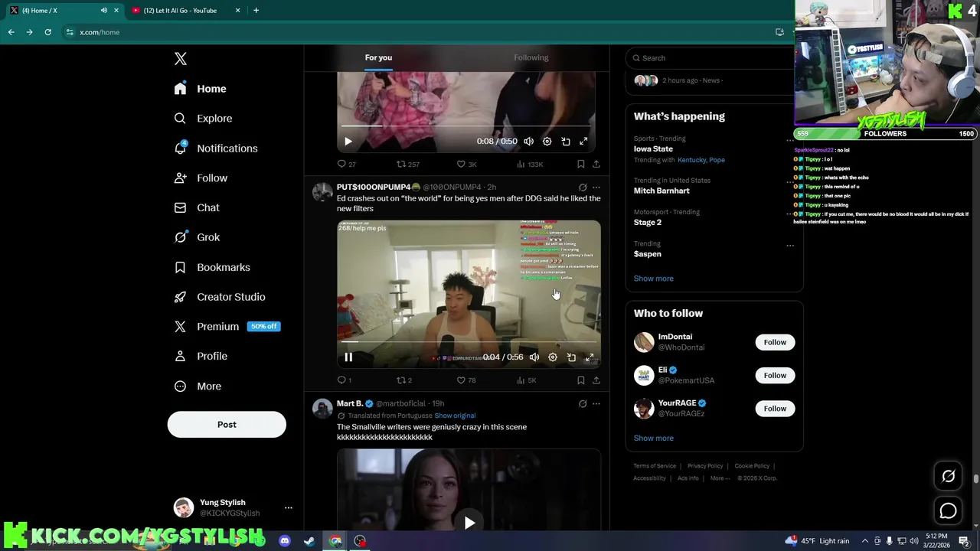980x551 pixels.
Task: Open the Terms of Service link
Action: [655, 466]
